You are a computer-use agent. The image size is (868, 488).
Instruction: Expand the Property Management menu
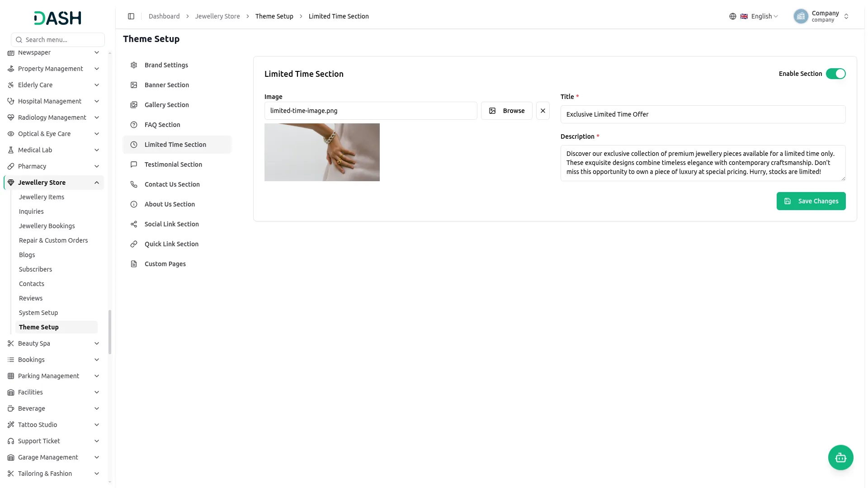pos(53,69)
